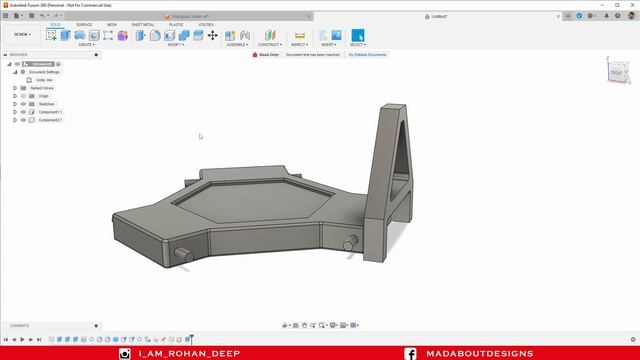The height and width of the screenshot is (360, 640).
Task: Toggle visibility eye of root component
Action: (17, 64)
